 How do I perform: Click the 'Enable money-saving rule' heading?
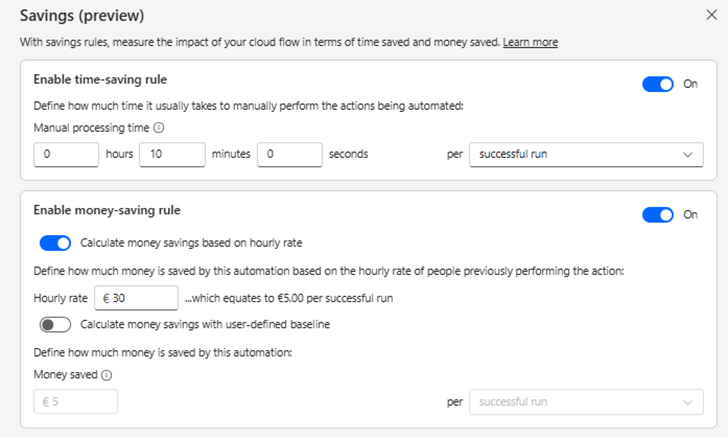pyautogui.click(x=107, y=211)
